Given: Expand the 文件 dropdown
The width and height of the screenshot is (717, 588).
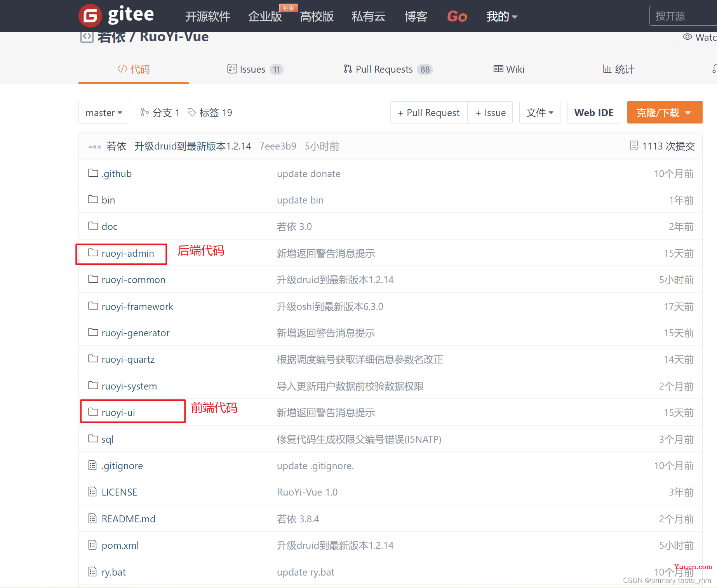Looking at the screenshot, I should pos(539,112).
